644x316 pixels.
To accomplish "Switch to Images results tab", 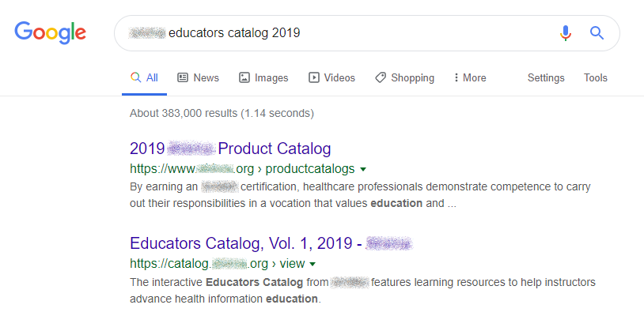I will click(x=263, y=77).
